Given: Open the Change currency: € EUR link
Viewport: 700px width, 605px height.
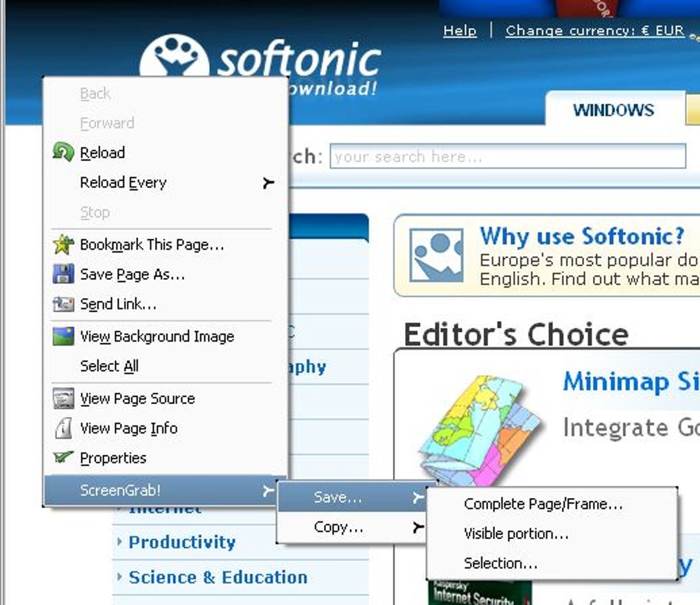Looking at the screenshot, I should coord(594,30).
